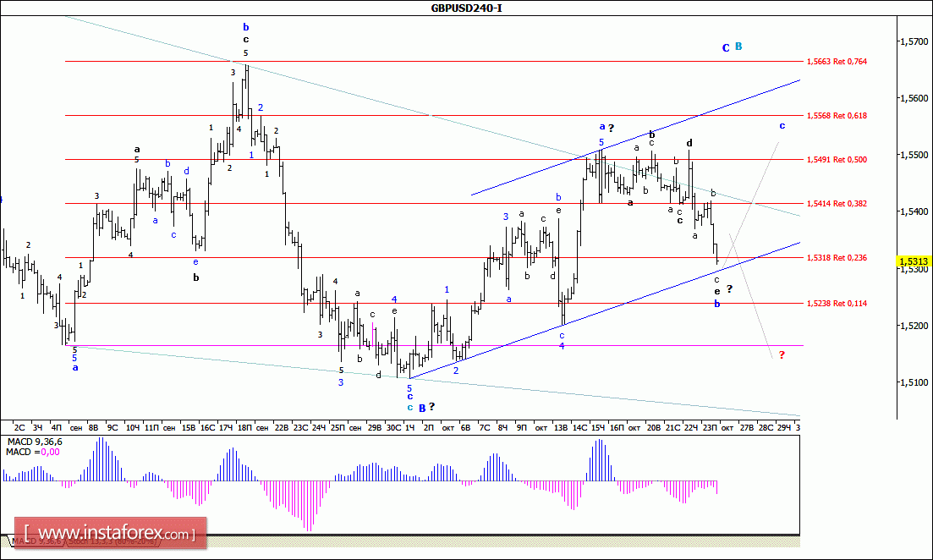Click the 29Ч date label on time axis
Image resolution: width=933 pixels, height=560 pixels.
coord(783,428)
